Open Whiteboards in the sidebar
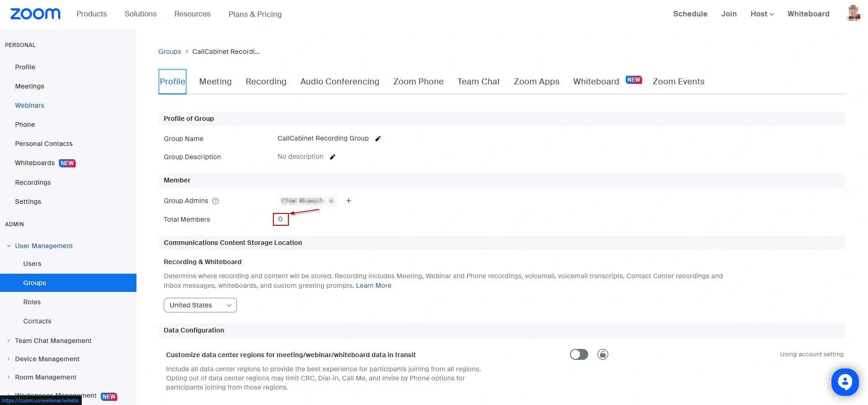Viewport: 868px width, 405px height. (x=35, y=163)
